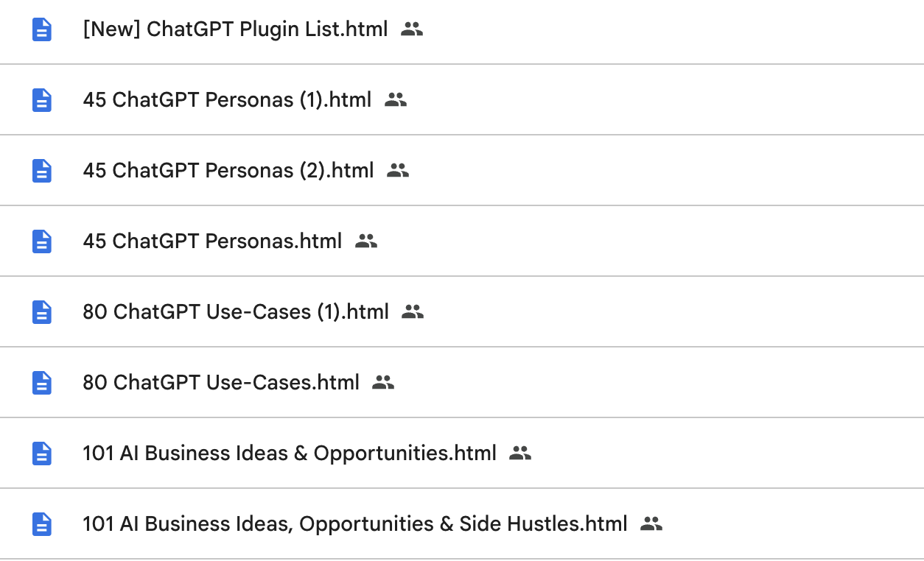The height and width of the screenshot is (561, 924).
Task: Open the 45 ChatGPT Personas.html file name
Action: click(212, 241)
